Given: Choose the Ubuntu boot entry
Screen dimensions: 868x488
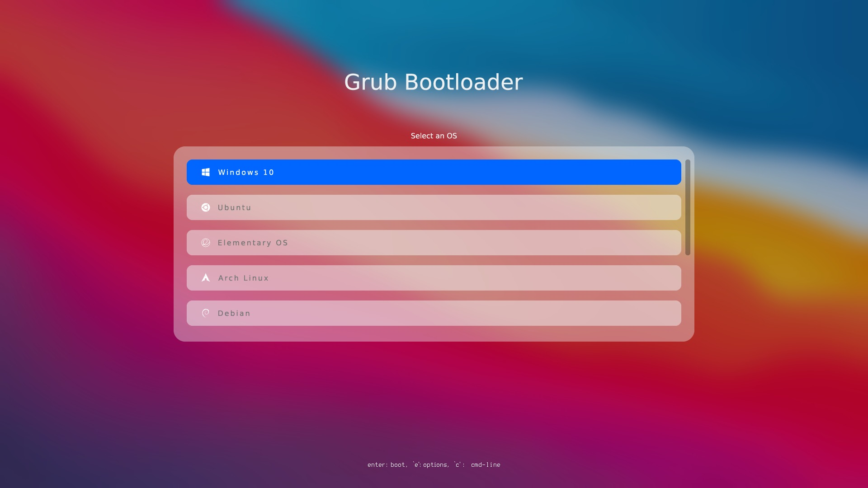Looking at the screenshot, I should 434,207.
